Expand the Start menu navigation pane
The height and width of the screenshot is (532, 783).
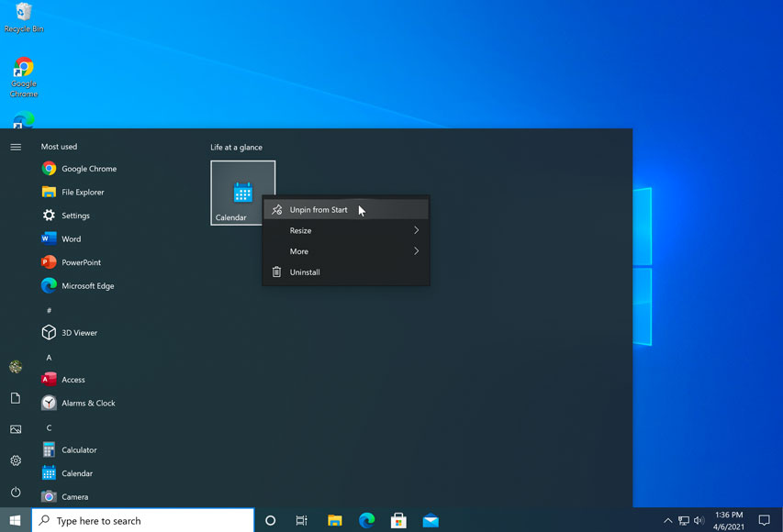point(15,146)
